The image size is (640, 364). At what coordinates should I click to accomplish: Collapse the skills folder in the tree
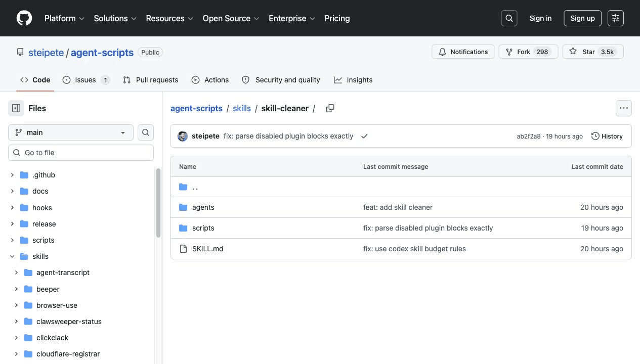click(x=13, y=256)
